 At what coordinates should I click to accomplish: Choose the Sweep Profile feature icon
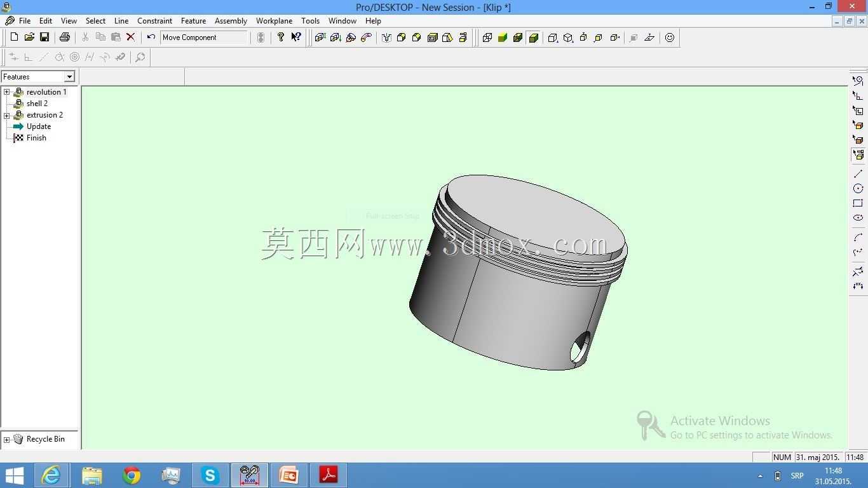366,37
